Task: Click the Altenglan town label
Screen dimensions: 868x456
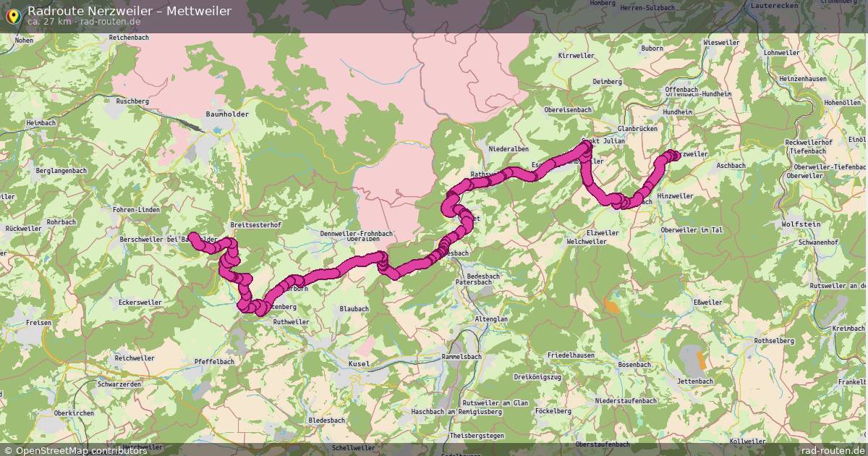Action: 491,319
